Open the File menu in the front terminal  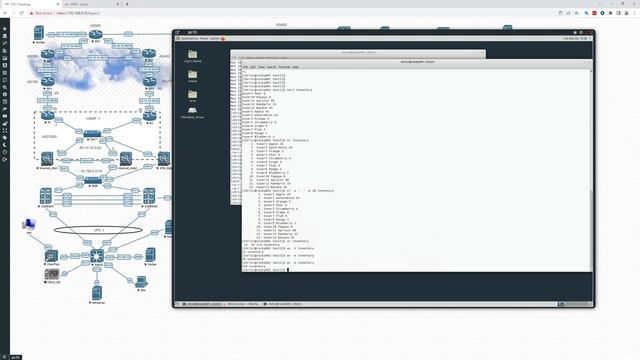(245, 67)
